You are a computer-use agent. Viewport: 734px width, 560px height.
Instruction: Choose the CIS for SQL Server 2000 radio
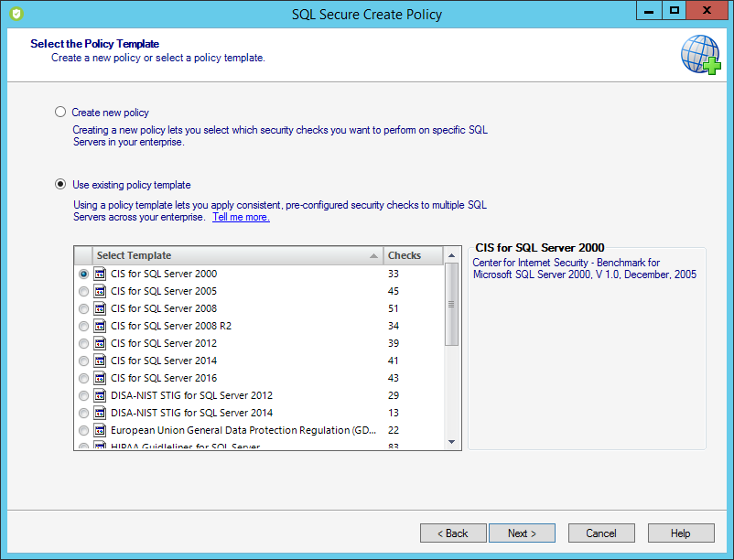tap(84, 275)
